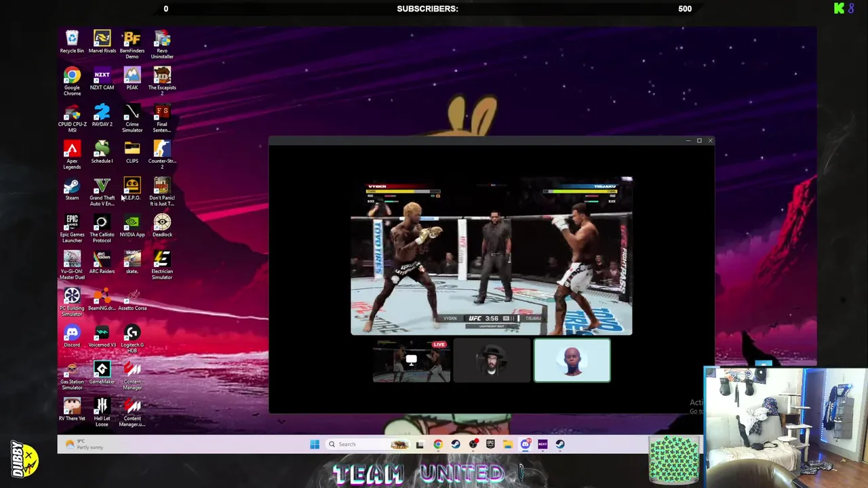Open Content Manager shortcut beside Hell Let Loose
The height and width of the screenshot is (488, 868).
132,412
